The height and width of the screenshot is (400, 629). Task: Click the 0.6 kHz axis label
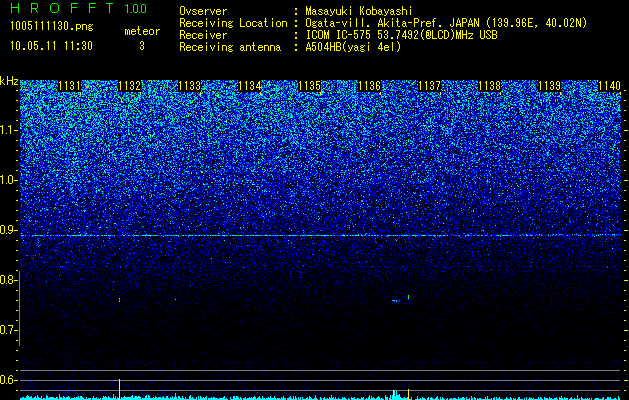[x=7, y=380]
